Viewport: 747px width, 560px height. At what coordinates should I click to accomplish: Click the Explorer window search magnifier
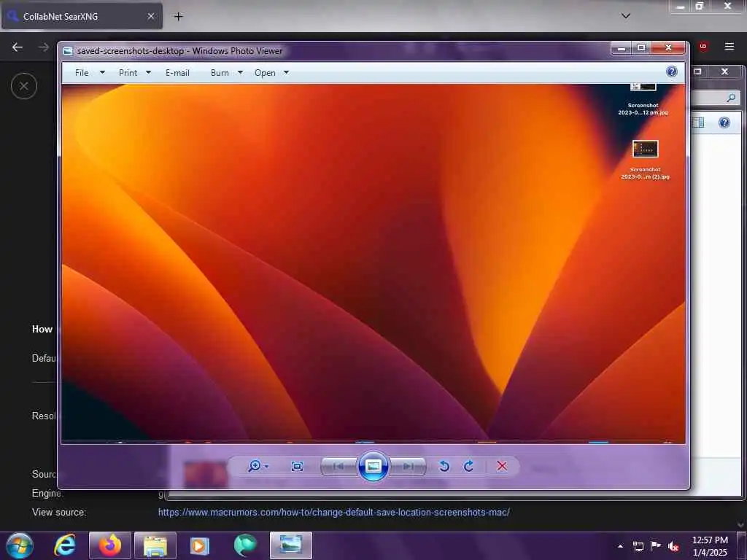(731, 98)
